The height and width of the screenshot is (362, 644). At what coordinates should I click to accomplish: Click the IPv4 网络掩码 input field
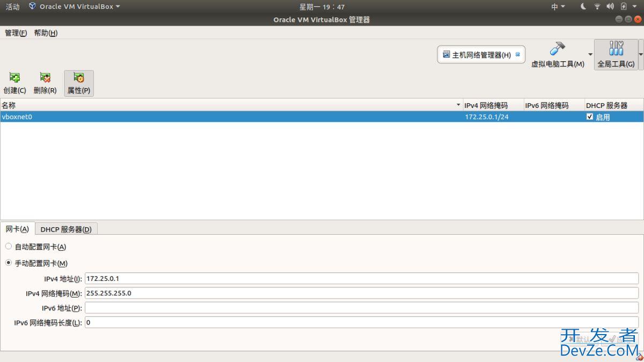tap(362, 293)
